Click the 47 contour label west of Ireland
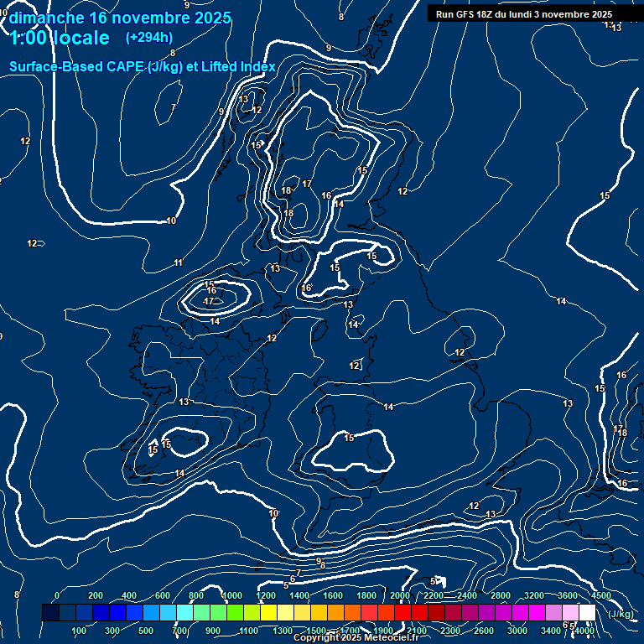 209,301
